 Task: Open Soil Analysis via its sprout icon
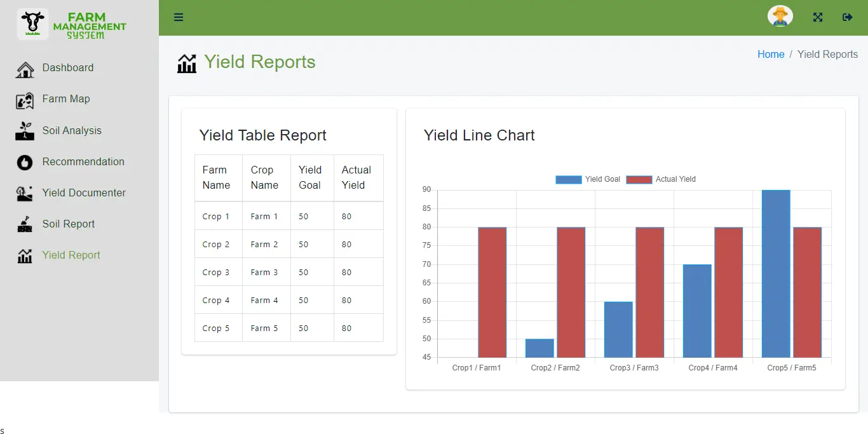(x=24, y=130)
